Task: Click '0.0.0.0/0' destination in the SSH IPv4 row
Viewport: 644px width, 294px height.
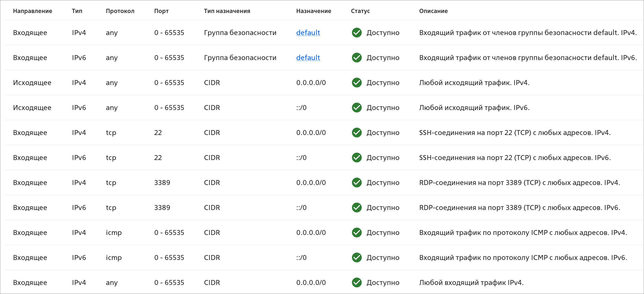Action: tap(311, 133)
